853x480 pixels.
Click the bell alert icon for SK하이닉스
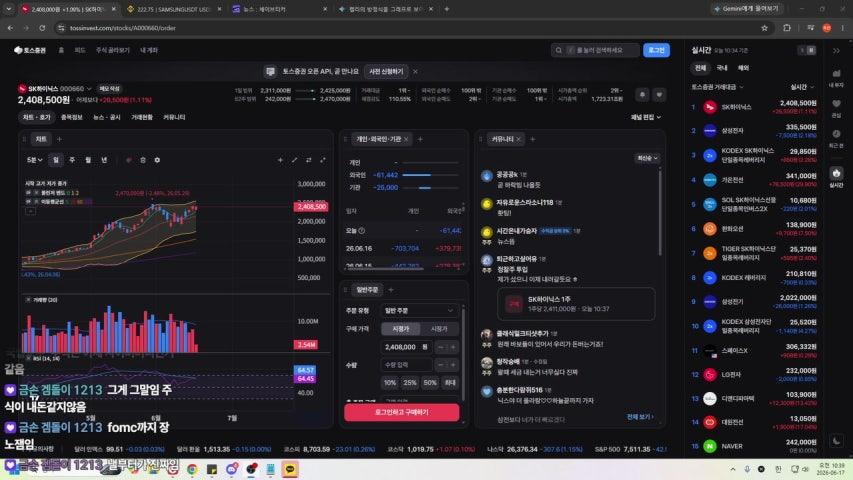click(x=642, y=95)
